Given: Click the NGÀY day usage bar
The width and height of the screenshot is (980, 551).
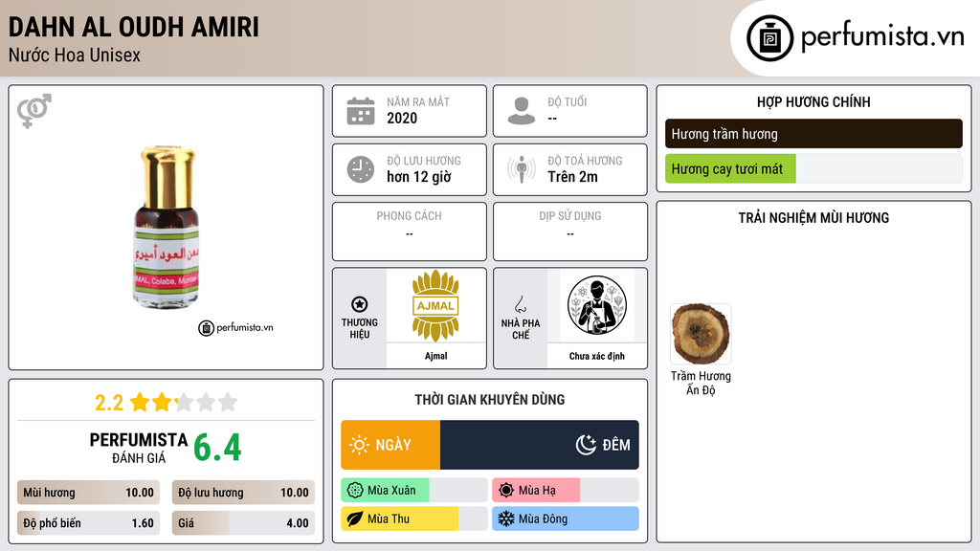Looking at the screenshot, I should pos(390,445).
